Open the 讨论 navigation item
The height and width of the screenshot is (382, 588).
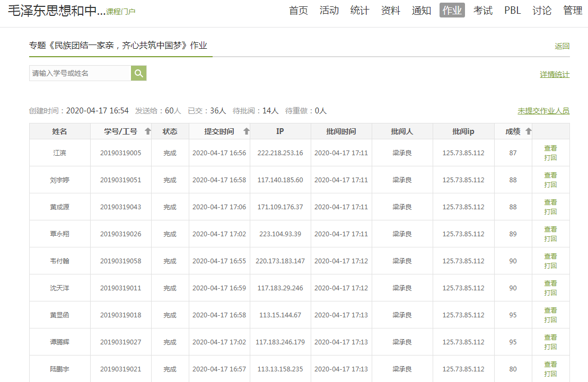coord(542,11)
